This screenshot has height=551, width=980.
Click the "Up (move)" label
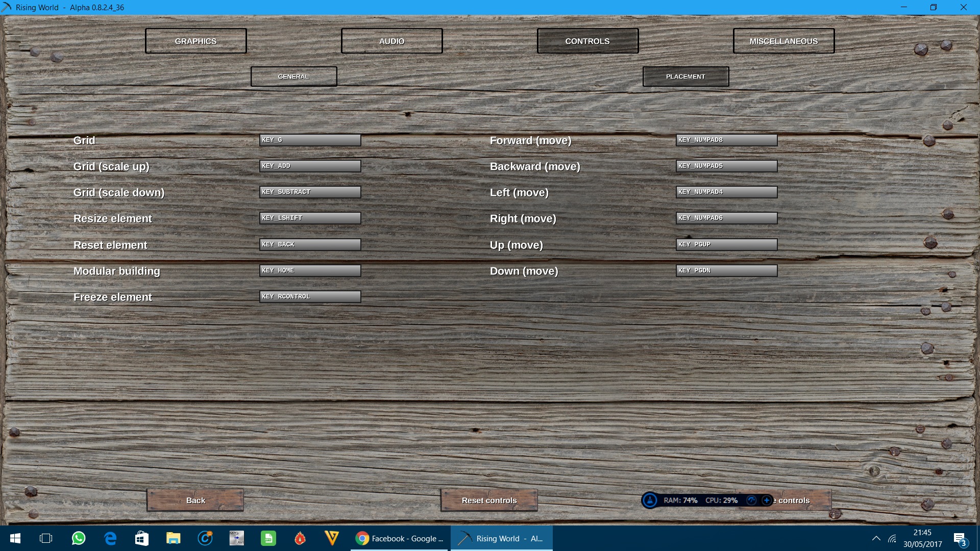(x=517, y=245)
